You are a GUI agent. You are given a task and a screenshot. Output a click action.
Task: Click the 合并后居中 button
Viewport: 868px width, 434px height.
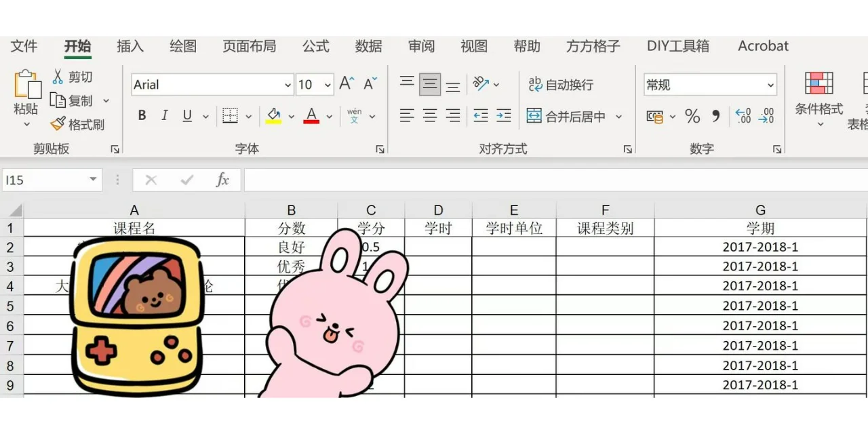click(567, 117)
